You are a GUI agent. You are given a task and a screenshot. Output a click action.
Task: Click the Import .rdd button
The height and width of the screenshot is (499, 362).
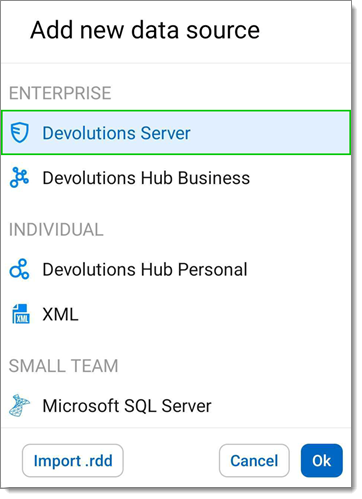[x=73, y=461]
